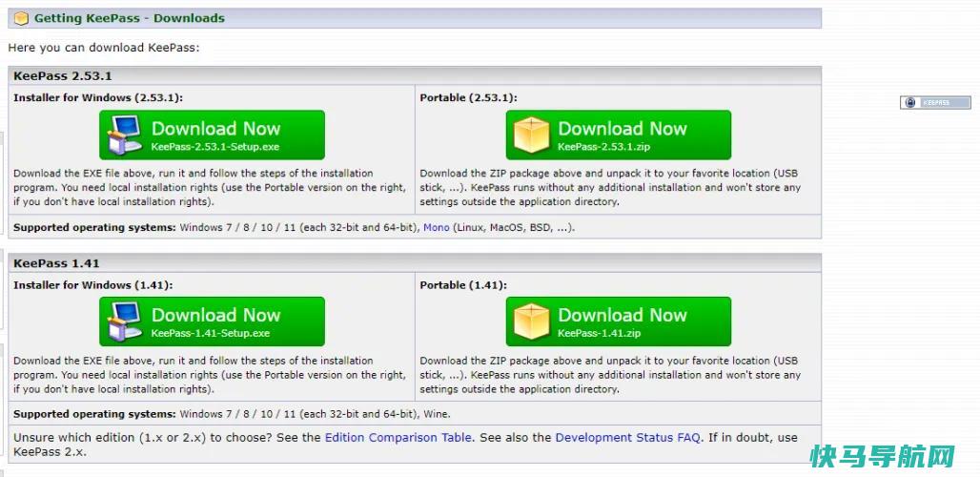The width and height of the screenshot is (980, 477).
Task: Click 'Installer for Windows (1.41):' label
Action: [93, 285]
